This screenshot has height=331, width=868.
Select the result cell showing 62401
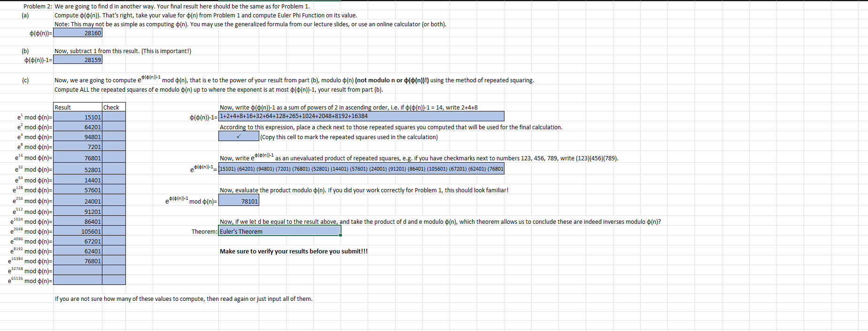coord(77,251)
